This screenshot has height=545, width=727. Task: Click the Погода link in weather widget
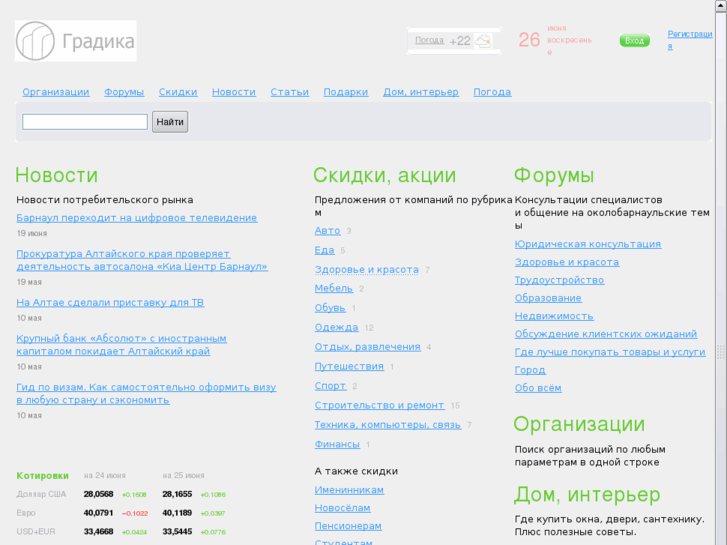(429, 41)
